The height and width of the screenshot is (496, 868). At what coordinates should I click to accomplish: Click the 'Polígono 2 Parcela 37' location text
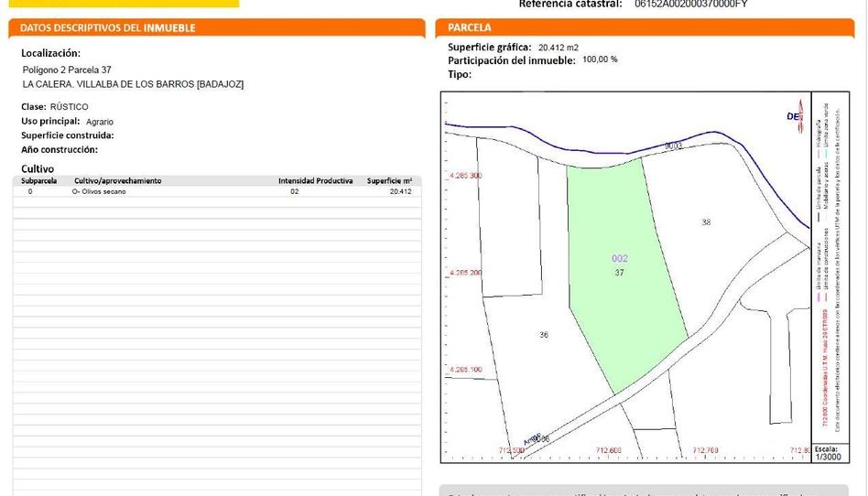click(67, 70)
